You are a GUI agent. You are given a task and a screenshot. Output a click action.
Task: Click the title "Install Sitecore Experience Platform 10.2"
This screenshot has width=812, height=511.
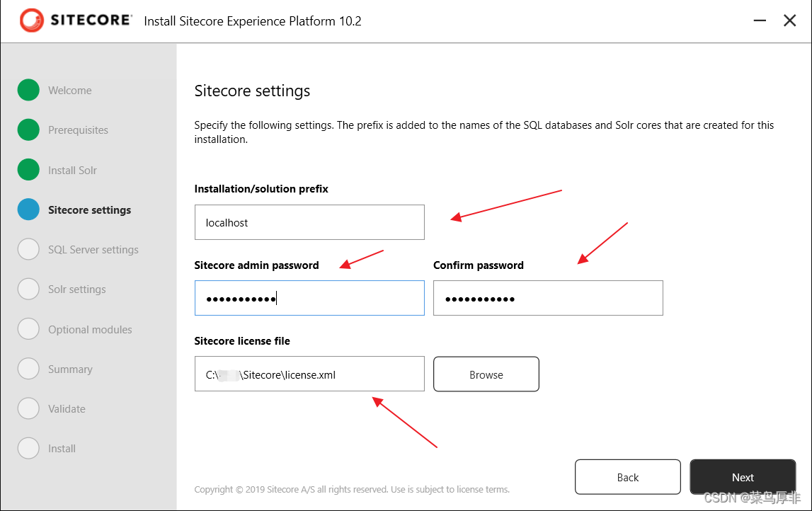tap(253, 21)
